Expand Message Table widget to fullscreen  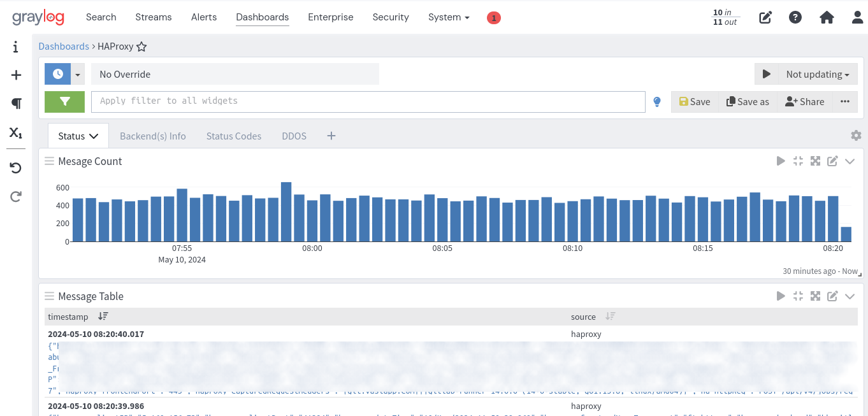pyautogui.click(x=815, y=296)
